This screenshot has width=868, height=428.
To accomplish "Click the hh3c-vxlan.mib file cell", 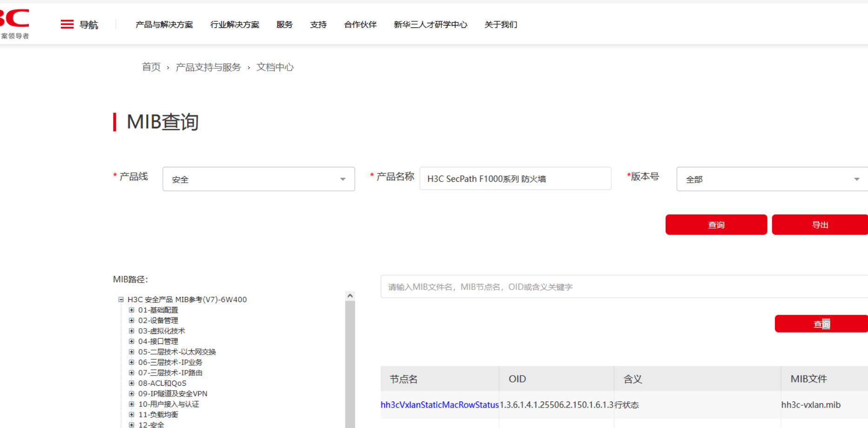I will pos(811,405).
